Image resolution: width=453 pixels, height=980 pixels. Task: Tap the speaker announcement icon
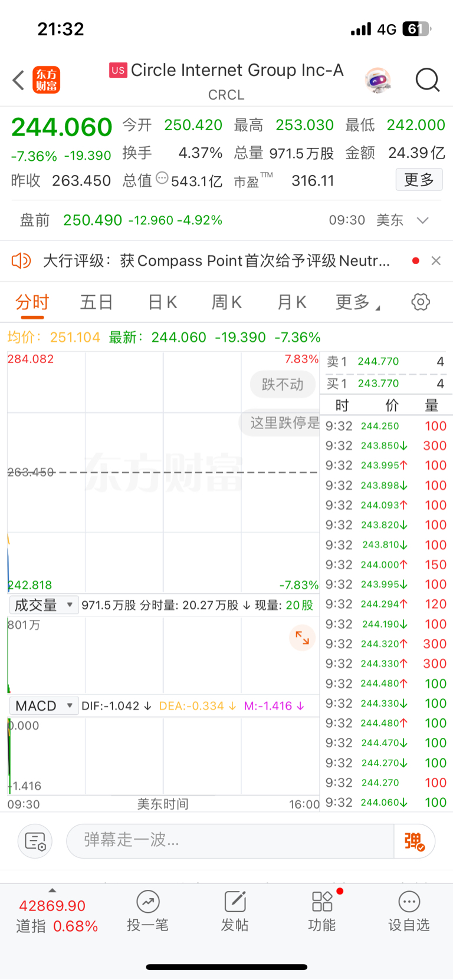click(x=21, y=260)
